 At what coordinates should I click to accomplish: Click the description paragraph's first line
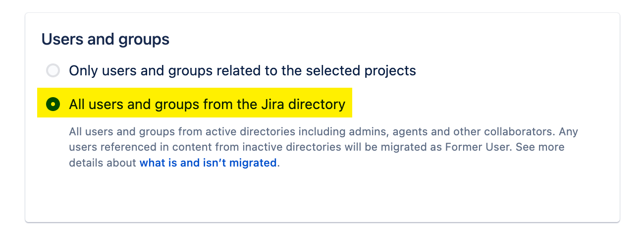[323, 132]
